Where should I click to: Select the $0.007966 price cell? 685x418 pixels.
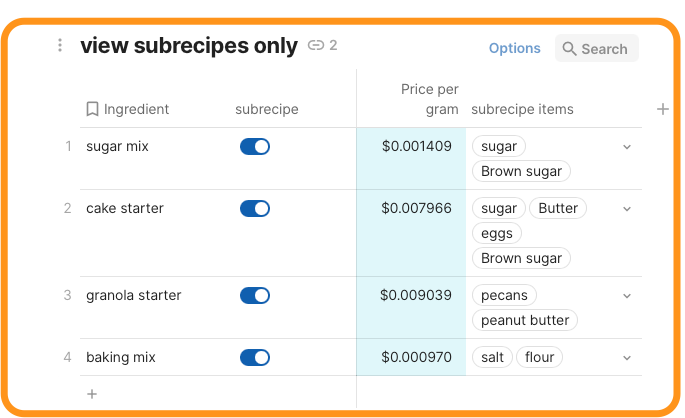coord(416,209)
